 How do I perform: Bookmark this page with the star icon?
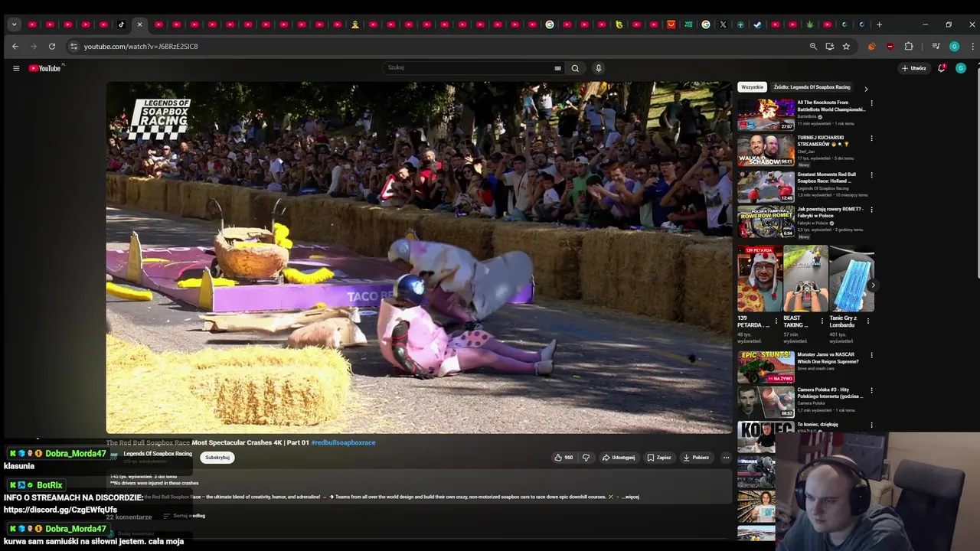click(x=846, y=47)
